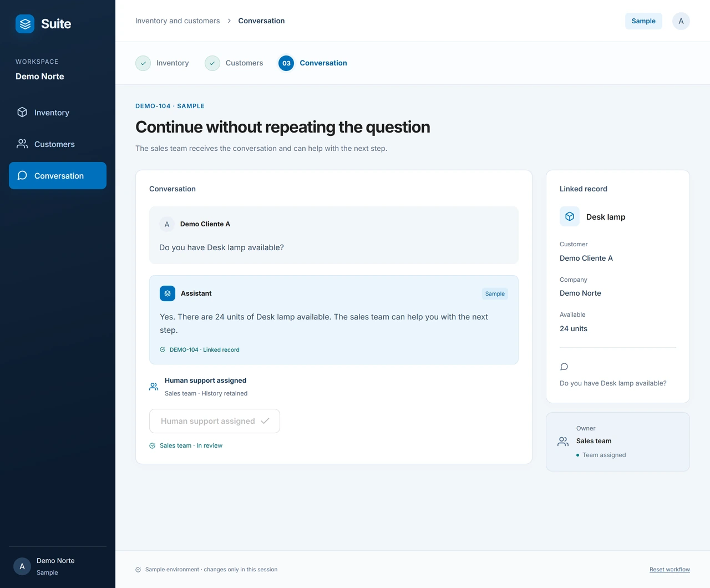Click the Desk lamp cube icon

click(x=570, y=216)
